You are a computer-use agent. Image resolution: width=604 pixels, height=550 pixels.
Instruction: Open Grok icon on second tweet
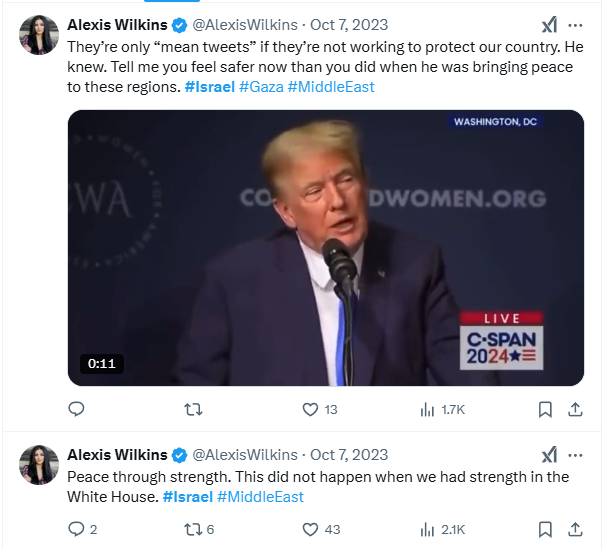(x=550, y=455)
